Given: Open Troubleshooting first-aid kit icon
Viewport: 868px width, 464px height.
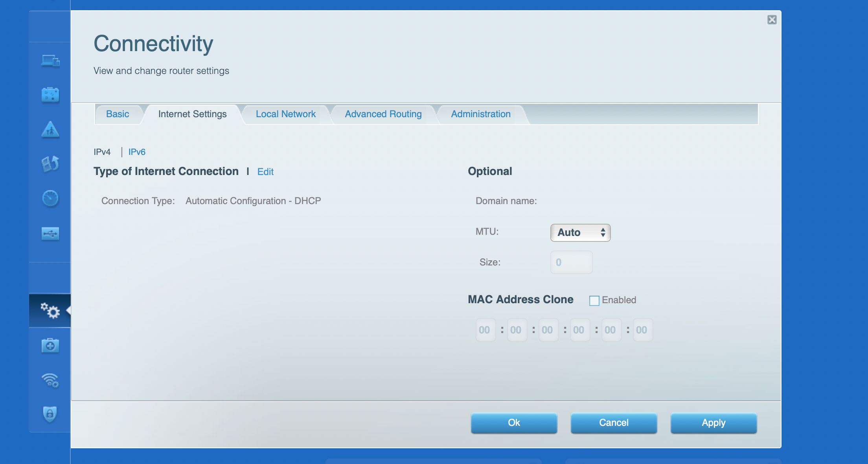Looking at the screenshot, I should [x=50, y=346].
